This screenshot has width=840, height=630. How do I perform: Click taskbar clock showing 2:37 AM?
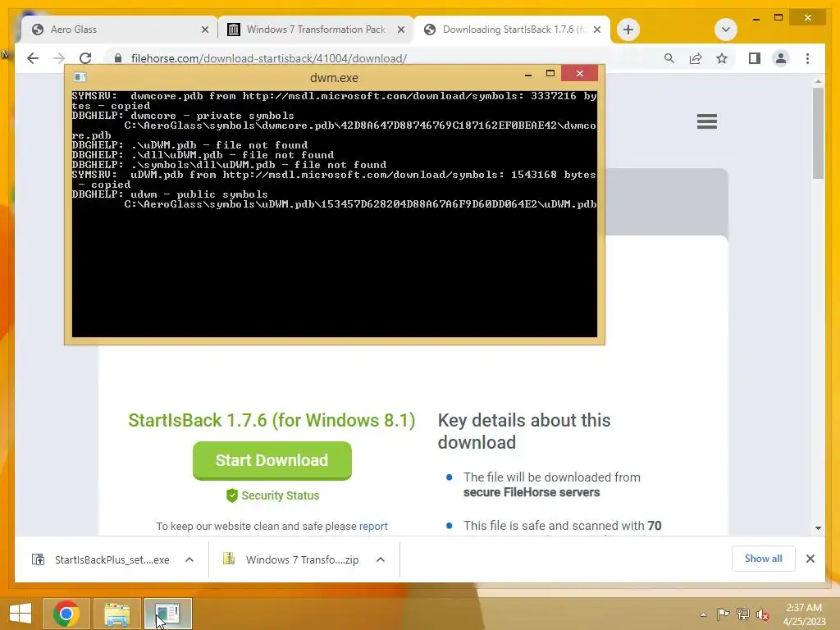tap(804, 614)
